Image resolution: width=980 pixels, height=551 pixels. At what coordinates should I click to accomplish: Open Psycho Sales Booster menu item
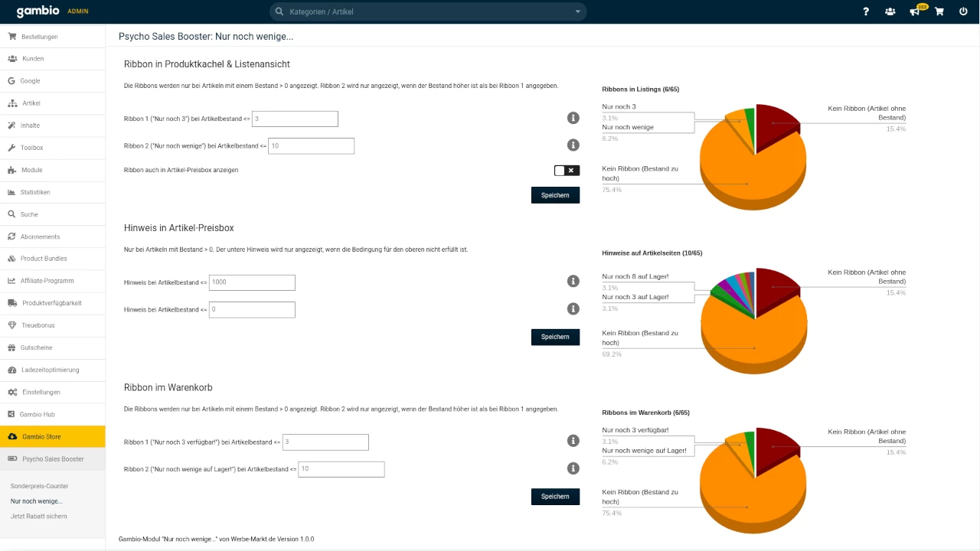(x=53, y=459)
